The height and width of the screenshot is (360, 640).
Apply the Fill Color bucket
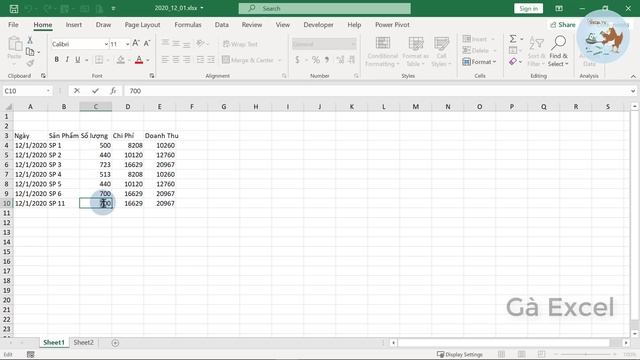pyautogui.click(x=120, y=60)
